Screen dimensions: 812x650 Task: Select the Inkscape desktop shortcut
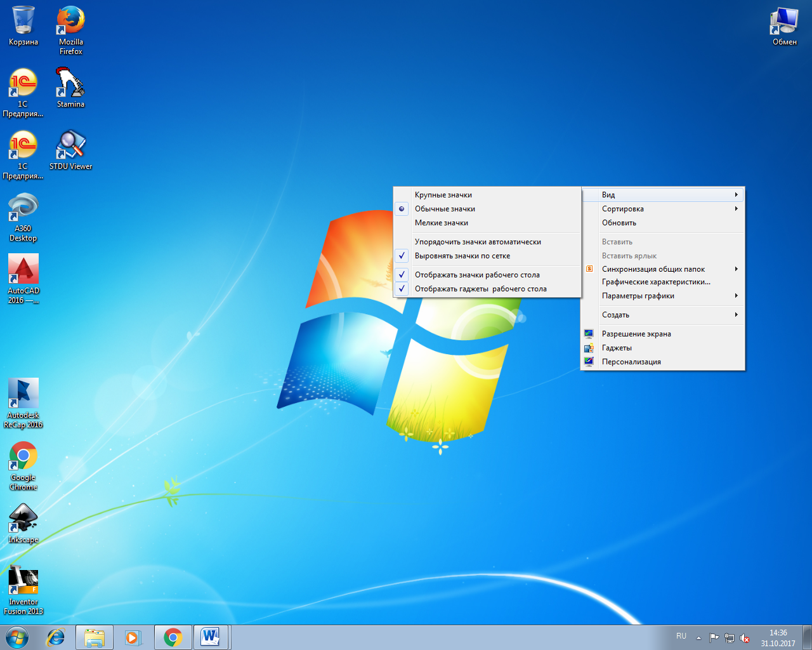[23, 524]
